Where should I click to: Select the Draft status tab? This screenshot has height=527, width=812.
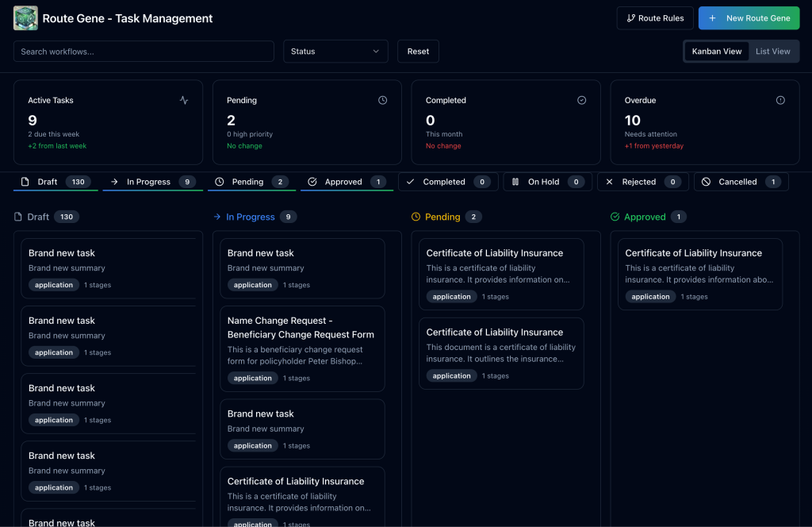56,182
